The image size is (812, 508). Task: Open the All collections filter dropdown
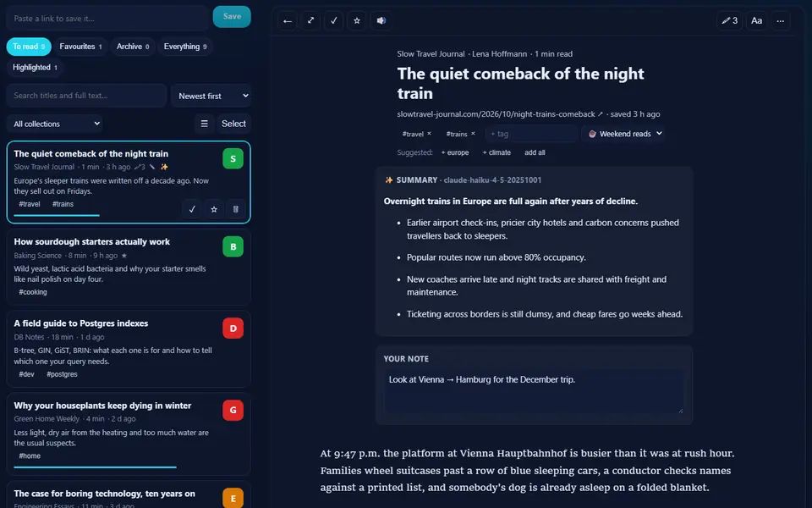(x=55, y=124)
